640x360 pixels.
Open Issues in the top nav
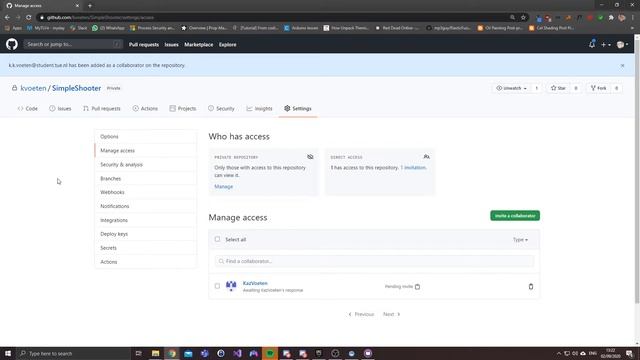click(171, 44)
